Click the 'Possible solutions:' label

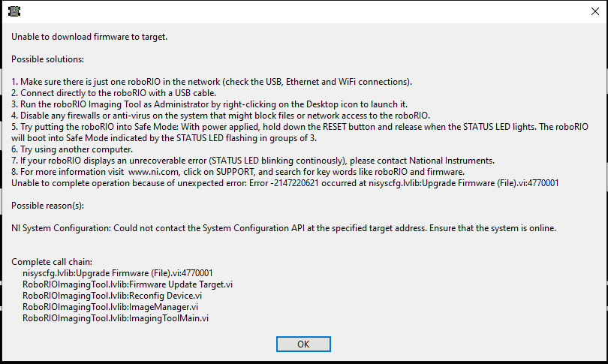pos(48,59)
